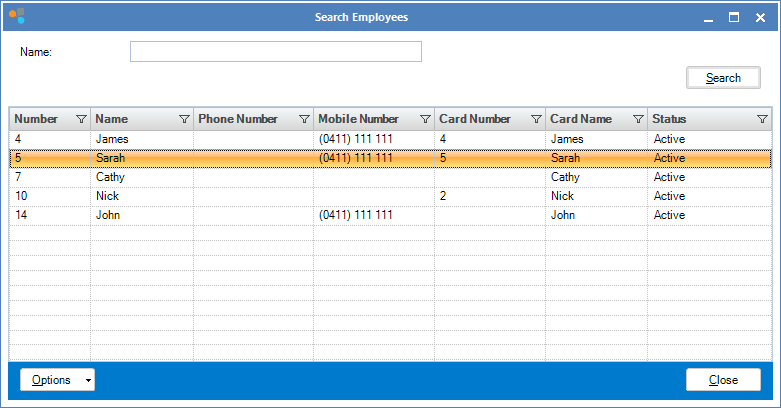781x408 pixels.
Task: Maximize the Search Employees window
Action: click(733, 17)
